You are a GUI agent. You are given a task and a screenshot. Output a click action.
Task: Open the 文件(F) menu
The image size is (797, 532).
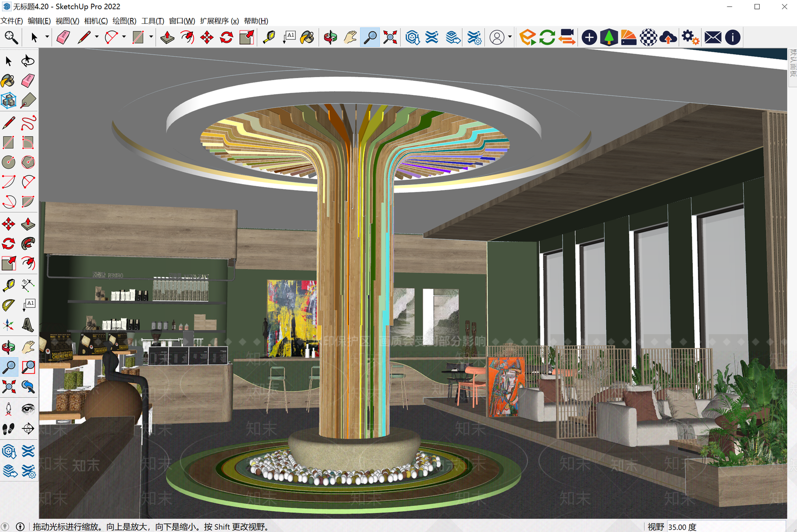[x=12, y=21]
